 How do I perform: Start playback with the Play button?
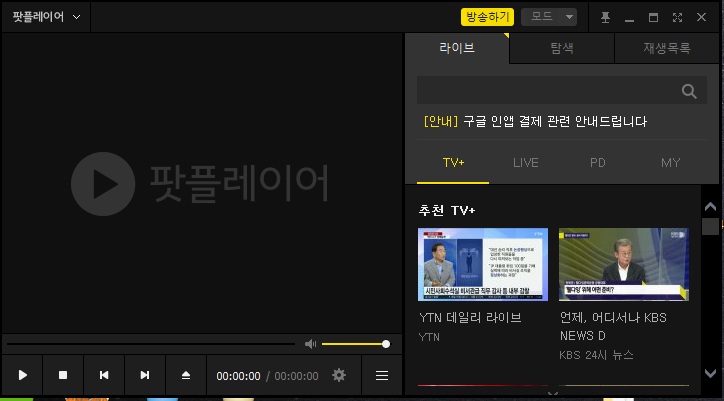tap(22, 375)
